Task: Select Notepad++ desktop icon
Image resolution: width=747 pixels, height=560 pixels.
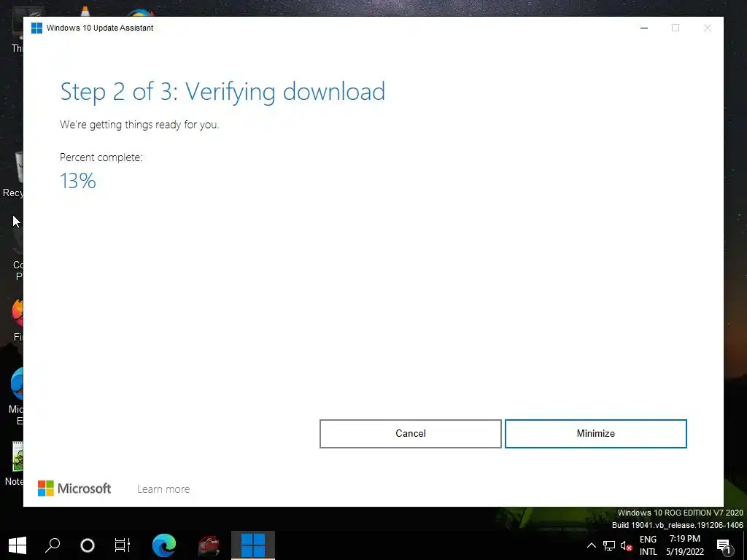Action: (x=15, y=464)
